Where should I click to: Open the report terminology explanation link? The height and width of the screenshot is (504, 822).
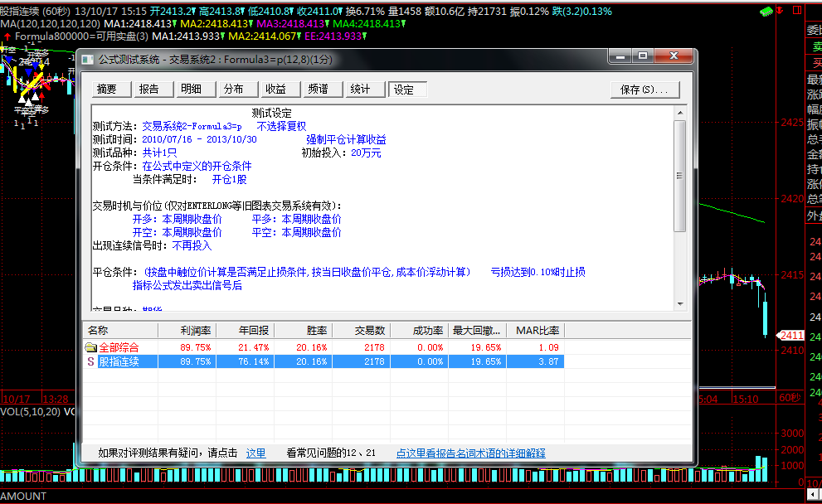(470, 453)
